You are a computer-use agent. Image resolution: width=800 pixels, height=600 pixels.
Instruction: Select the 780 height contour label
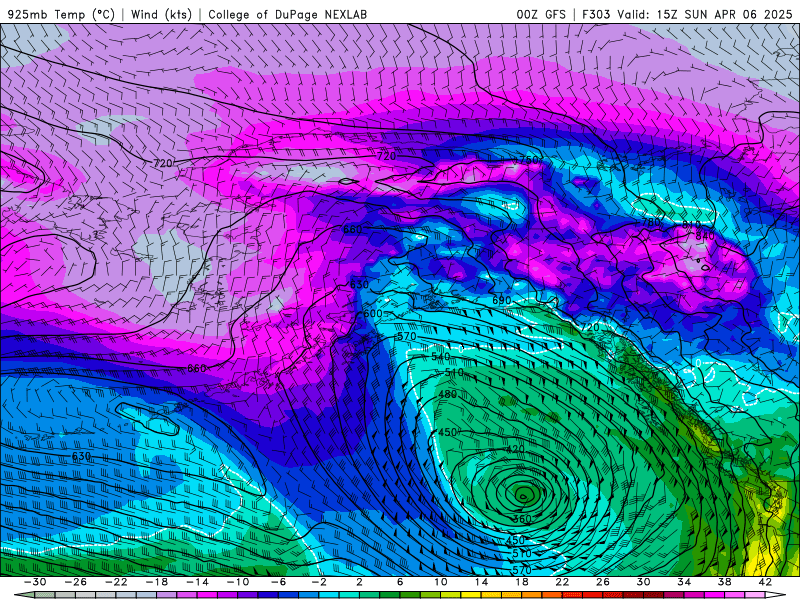651,222
